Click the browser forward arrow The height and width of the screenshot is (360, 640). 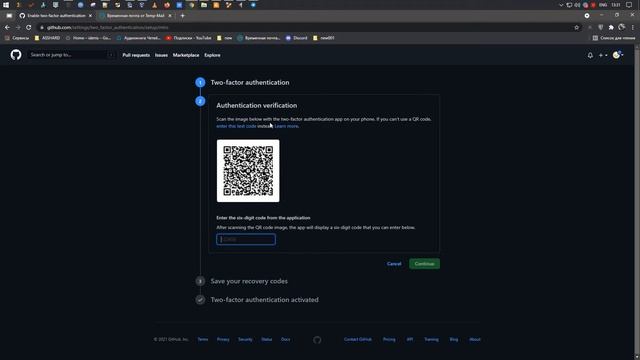pos(18,27)
